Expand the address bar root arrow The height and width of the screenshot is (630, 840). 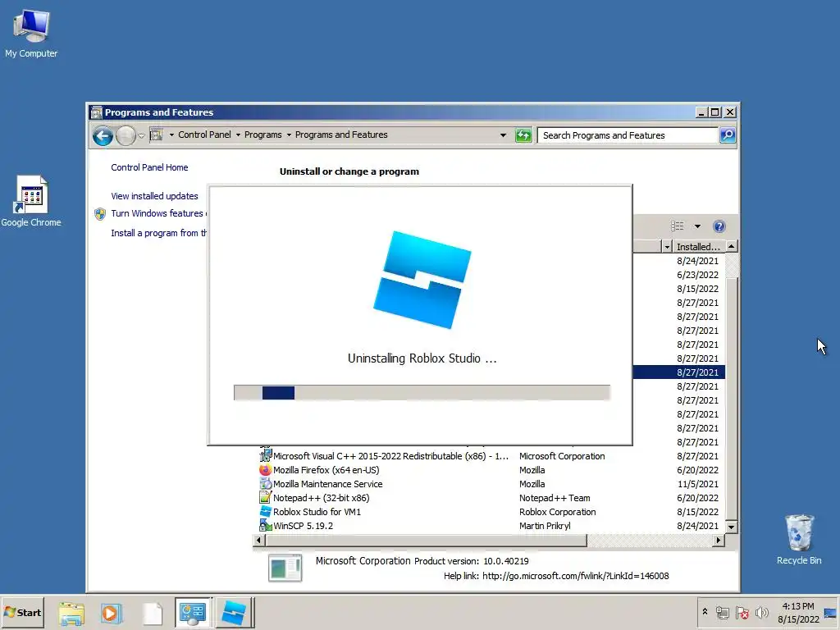click(171, 135)
